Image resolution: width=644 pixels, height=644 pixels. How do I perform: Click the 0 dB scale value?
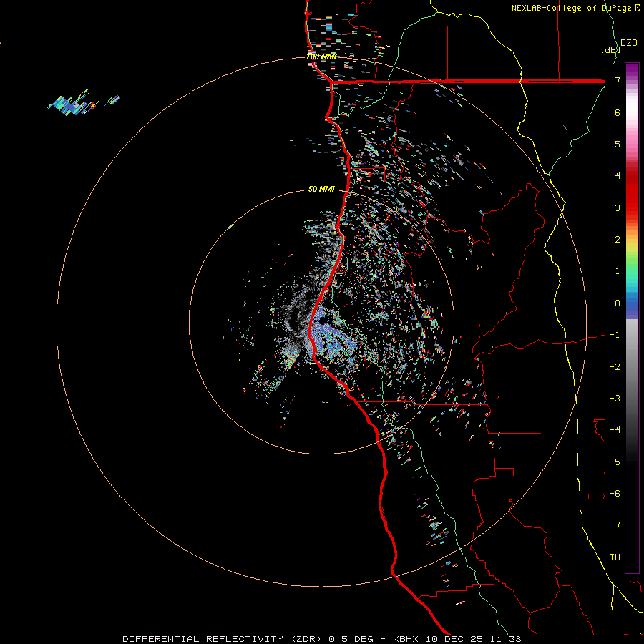pyautogui.click(x=618, y=303)
